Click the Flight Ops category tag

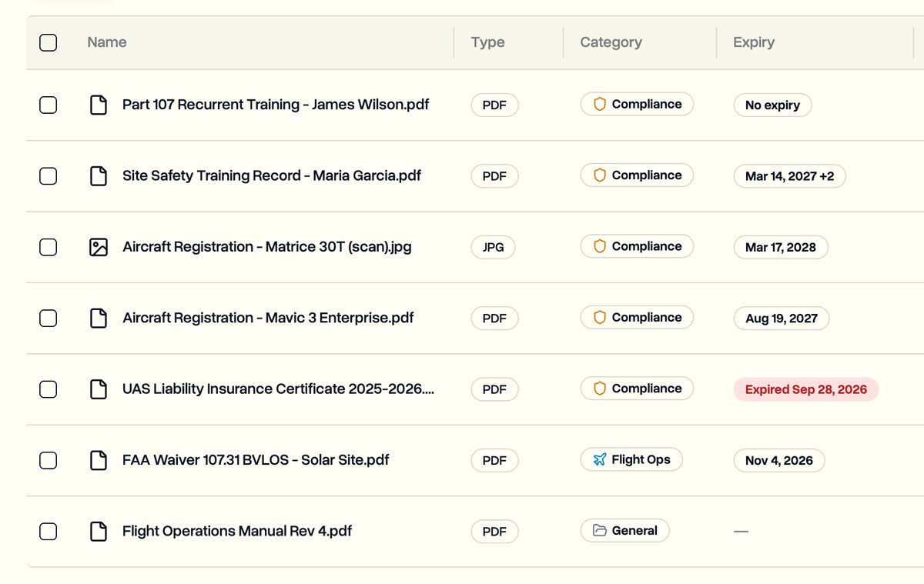coord(631,459)
